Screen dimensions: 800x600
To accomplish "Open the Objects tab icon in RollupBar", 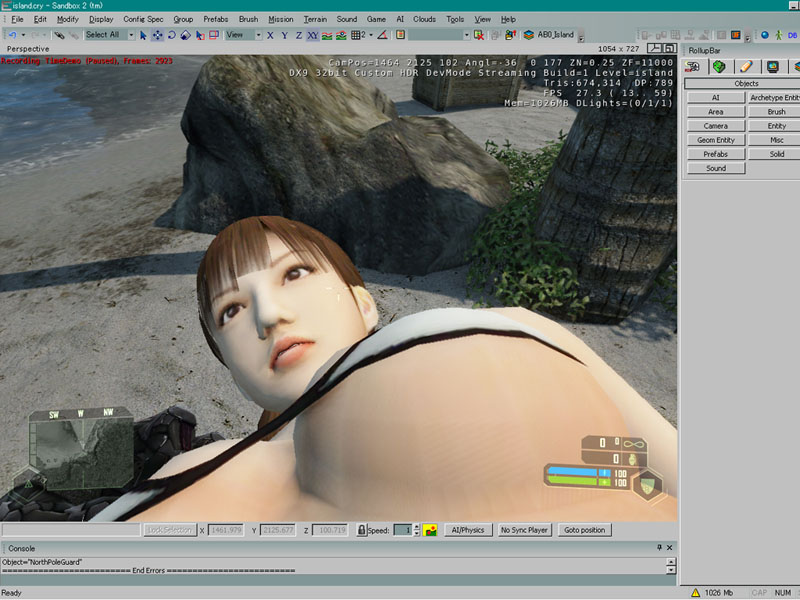I will tap(692, 67).
